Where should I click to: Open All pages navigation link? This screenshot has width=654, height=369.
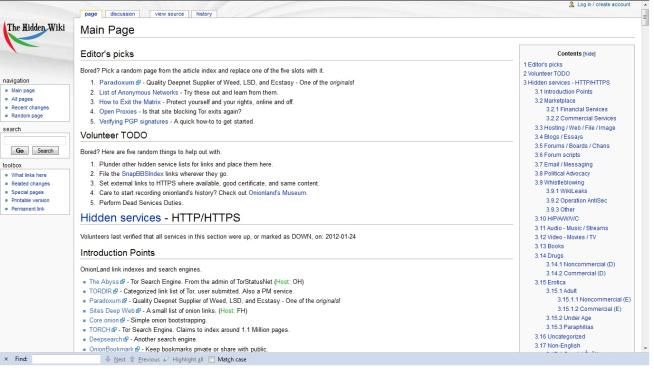coord(22,99)
